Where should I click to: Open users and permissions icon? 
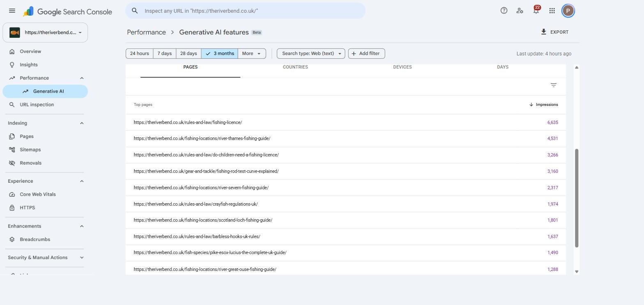(x=520, y=11)
